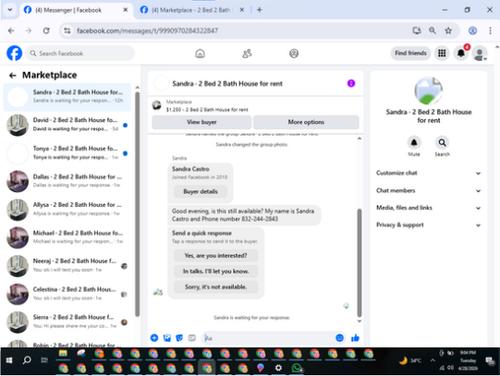Open the browser zoom magnifier icon
500x376 pixels.
[432, 31]
